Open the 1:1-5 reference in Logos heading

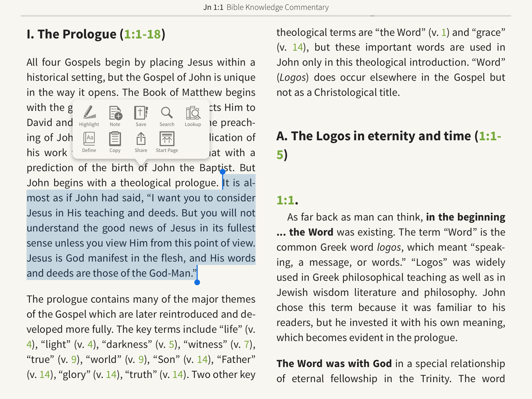(490, 136)
